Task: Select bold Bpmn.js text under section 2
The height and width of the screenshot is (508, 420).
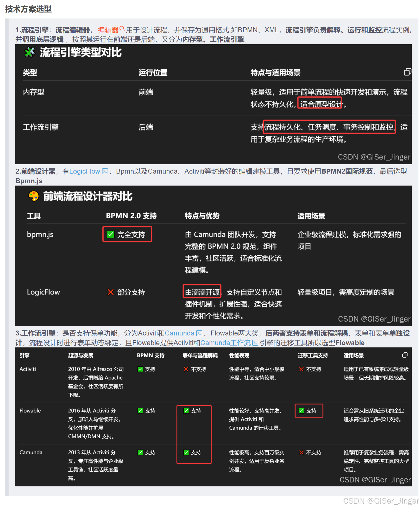Action: pos(29,181)
